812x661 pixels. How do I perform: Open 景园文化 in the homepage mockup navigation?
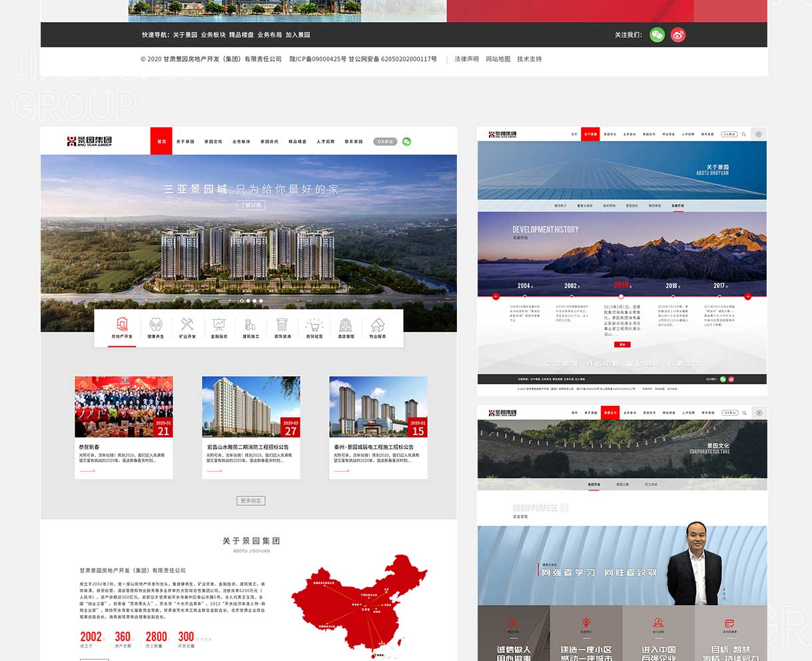pyautogui.click(x=213, y=141)
